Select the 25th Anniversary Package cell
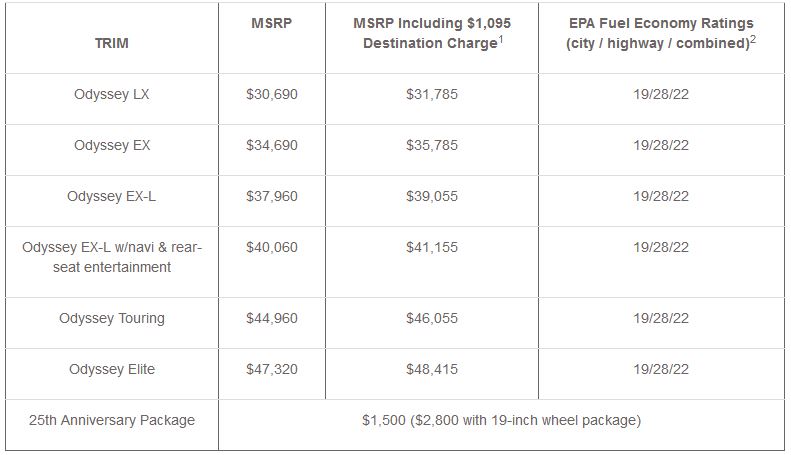The height and width of the screenshot is (455, 791). 112,421
